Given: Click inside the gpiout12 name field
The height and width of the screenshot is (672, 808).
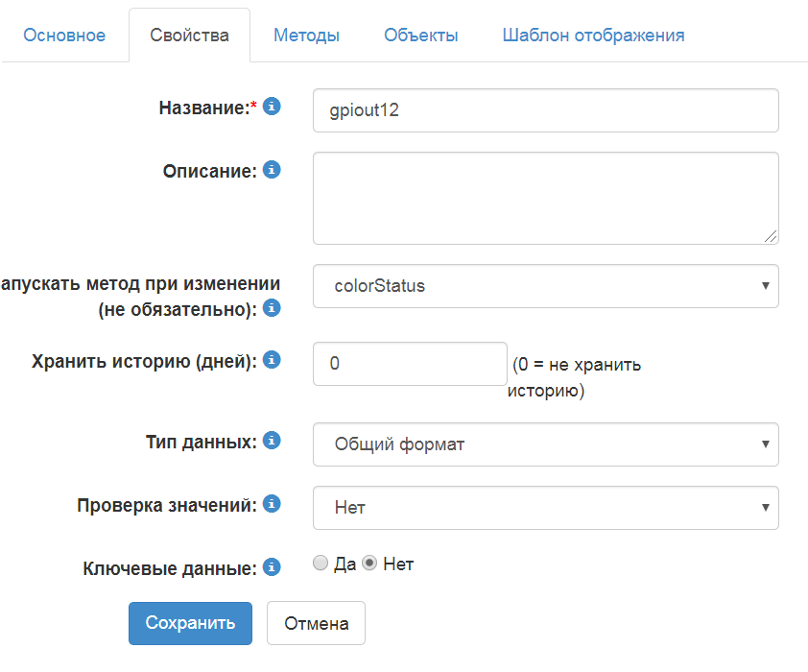Looking at the screenshot, I should (544, 109).
